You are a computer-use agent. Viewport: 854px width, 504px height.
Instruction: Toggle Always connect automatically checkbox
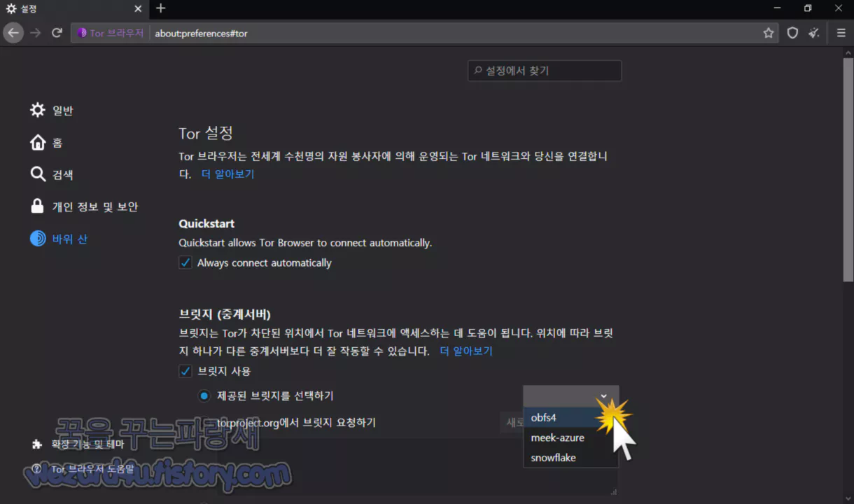(185, 262)
